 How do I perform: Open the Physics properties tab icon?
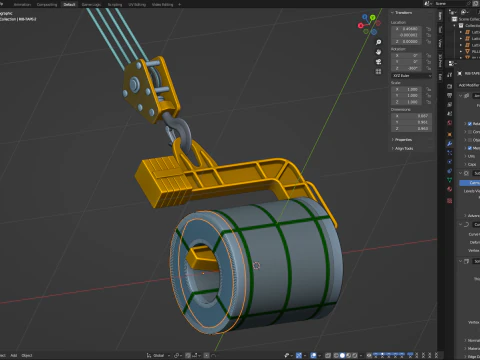450,162
